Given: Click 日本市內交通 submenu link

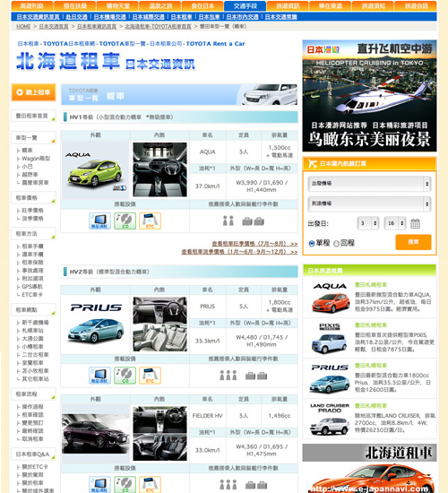Looking at the screenshot, I should (x=243, y=17).
